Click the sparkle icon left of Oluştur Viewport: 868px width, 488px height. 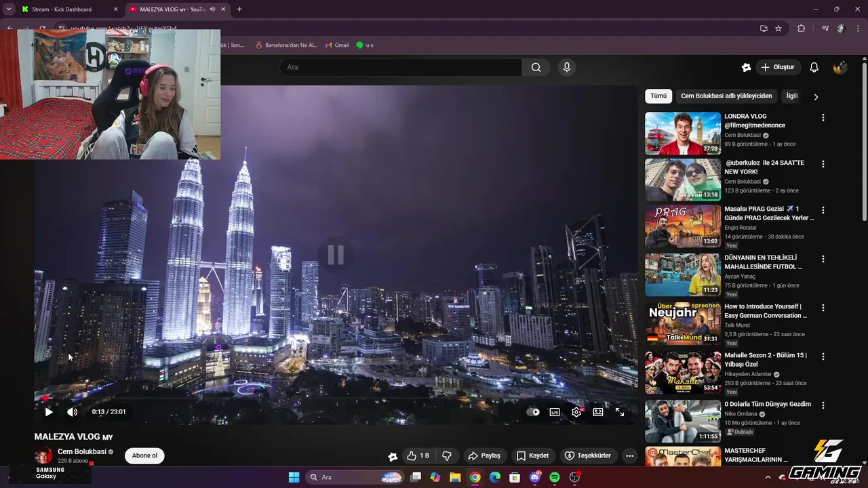point(747,67)
